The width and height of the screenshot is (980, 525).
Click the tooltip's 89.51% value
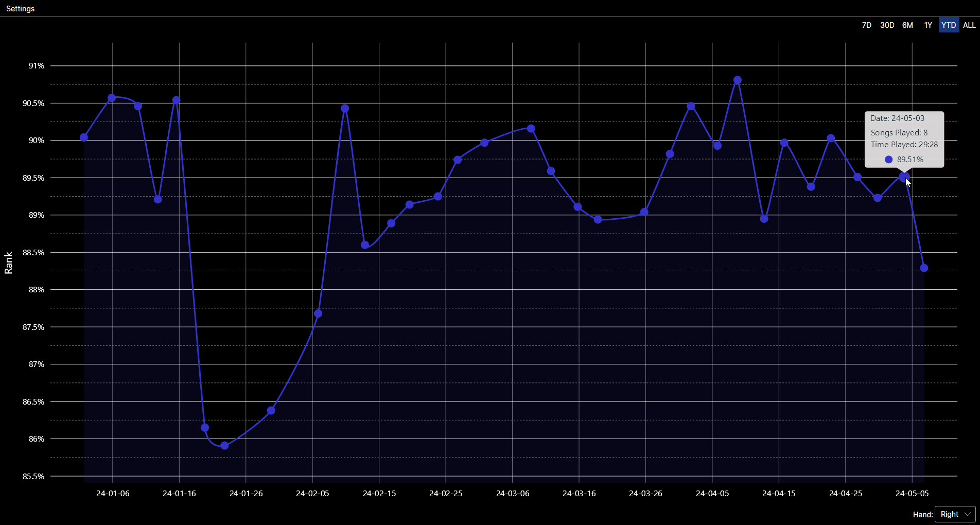click(910, 160)
